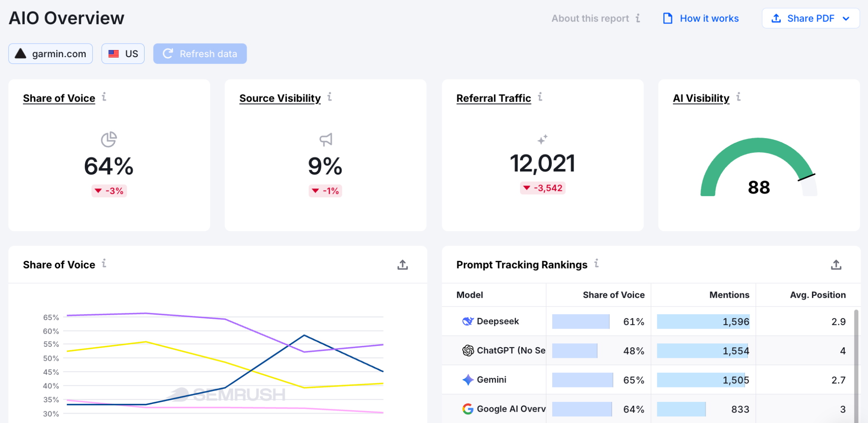This screenshot has height=423, width=868.
Task: Click Gemini's 65% share of voice bar
Action: [x=583, y=380]
